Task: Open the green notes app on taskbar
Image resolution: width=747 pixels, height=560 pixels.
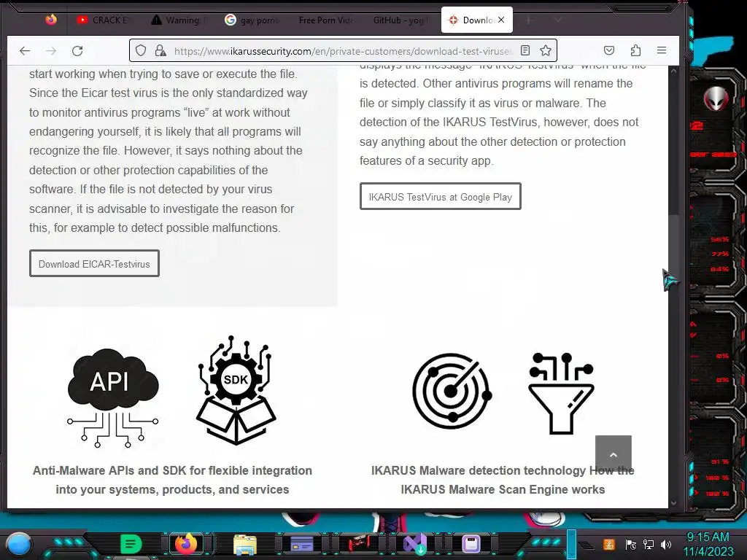Action: coord(130,544)
